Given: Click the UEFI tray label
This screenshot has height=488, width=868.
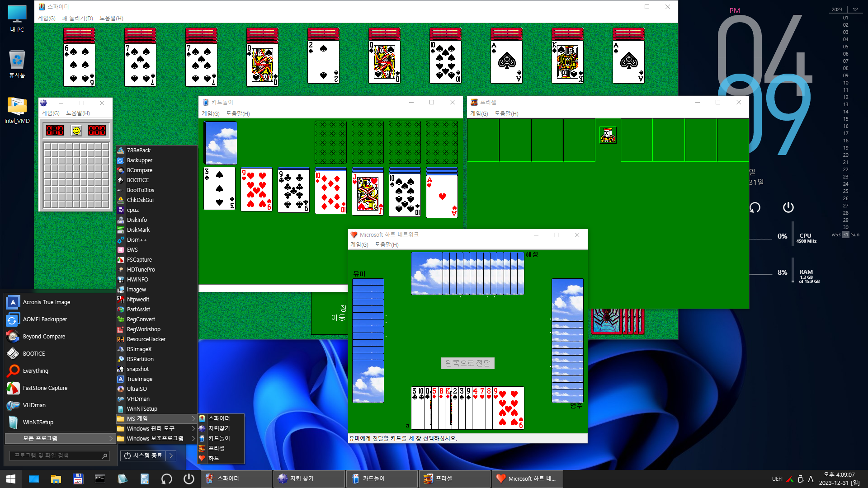Looking at the screenshot, I should tap(777, 479).
